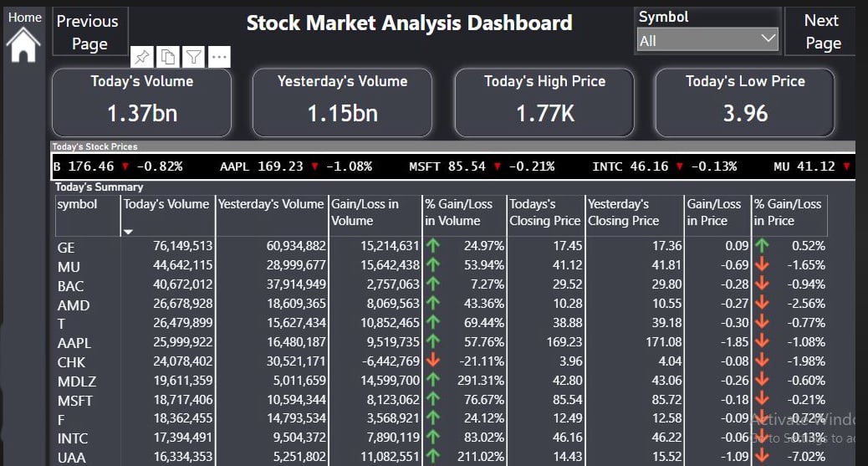The width and height of the screenshot is (868, 466).
Task: Go to the Previous Page
Action: 89,32
